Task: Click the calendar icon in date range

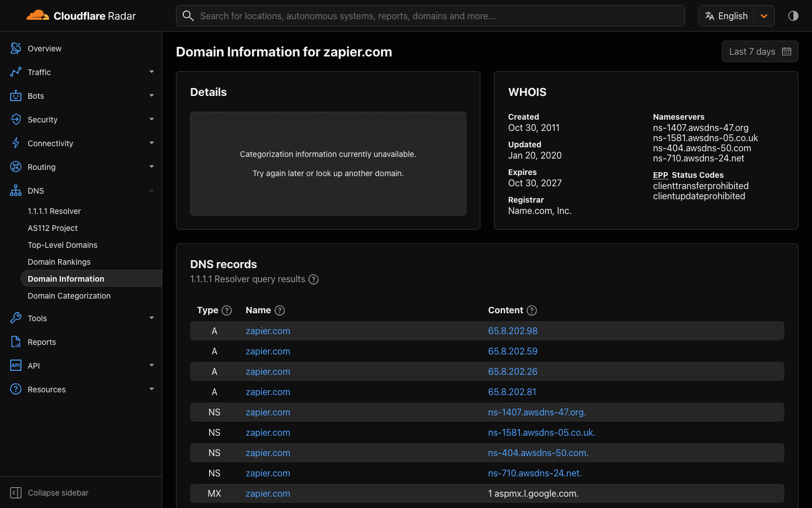Action: click(x=787, y=51)
